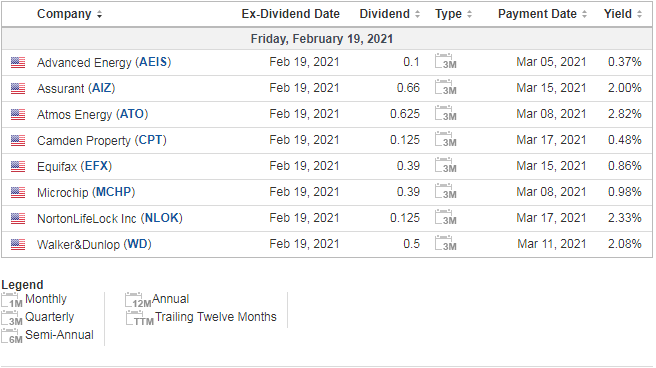
Task: Open the CPT ticker link
Action: click(x=151, y=140)
